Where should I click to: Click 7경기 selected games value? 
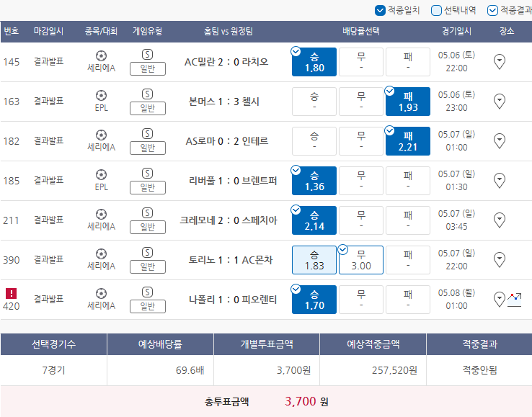tap(53, 370)
